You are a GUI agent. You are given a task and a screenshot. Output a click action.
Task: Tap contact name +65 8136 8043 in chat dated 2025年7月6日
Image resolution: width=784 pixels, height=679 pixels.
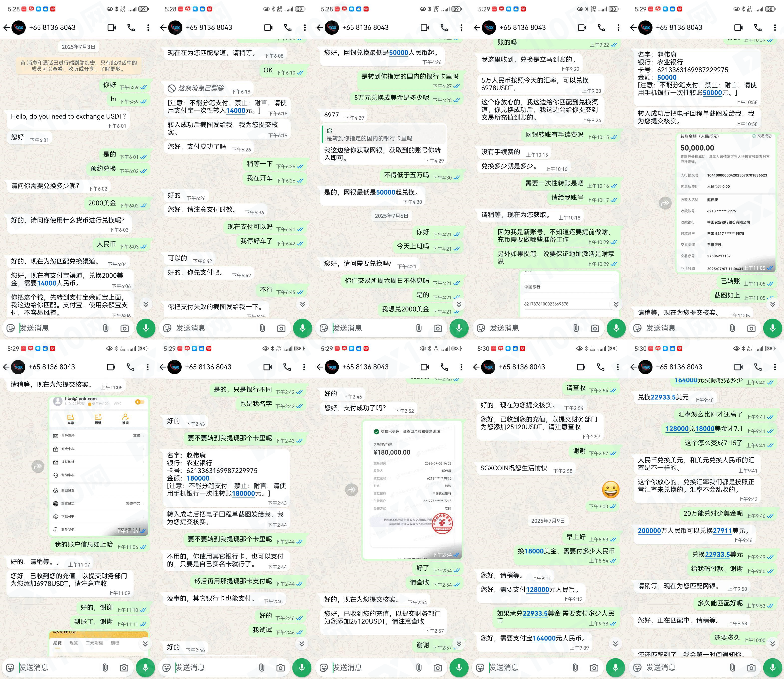(x=366, y=28)
